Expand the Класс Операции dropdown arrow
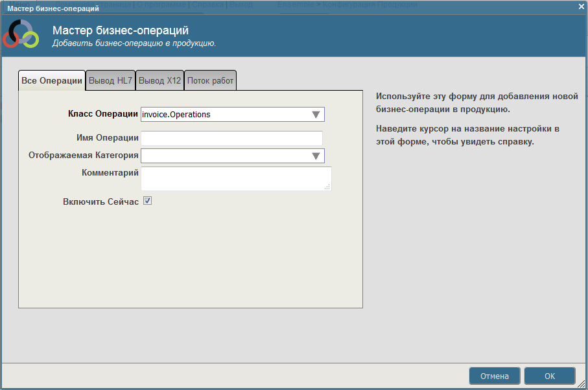 tap(316, 115)
